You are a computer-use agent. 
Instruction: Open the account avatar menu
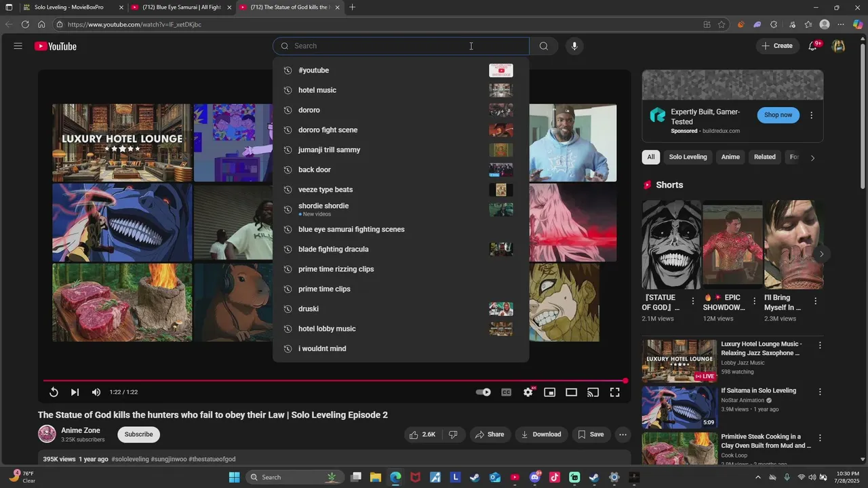839,46
